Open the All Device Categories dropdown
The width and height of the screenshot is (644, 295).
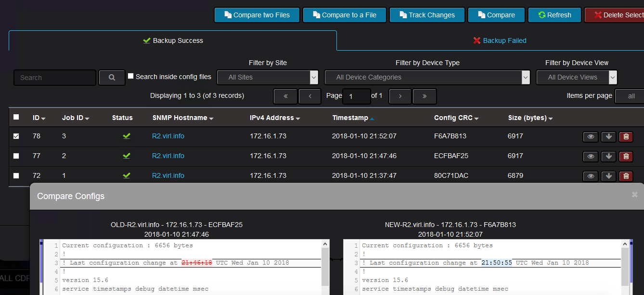point(427,77)
